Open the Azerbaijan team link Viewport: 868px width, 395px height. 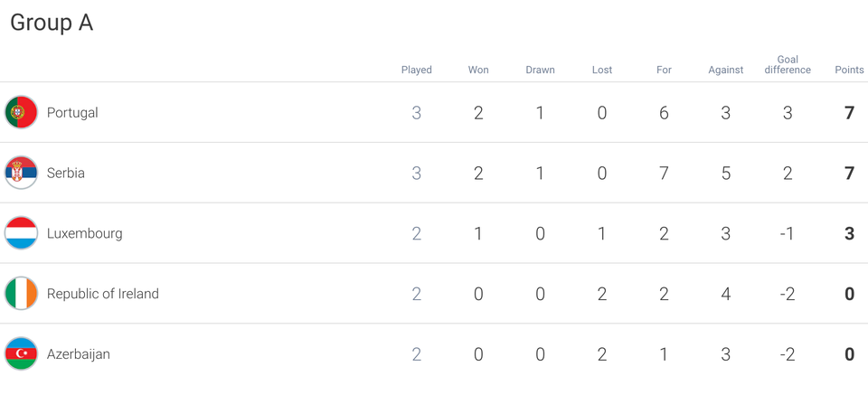79,354
